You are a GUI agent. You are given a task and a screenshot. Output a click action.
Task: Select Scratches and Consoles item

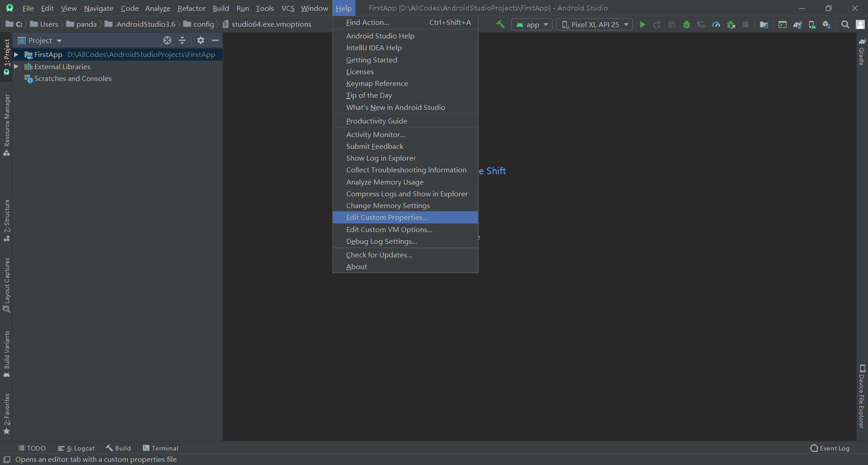(x=73, y=78)
